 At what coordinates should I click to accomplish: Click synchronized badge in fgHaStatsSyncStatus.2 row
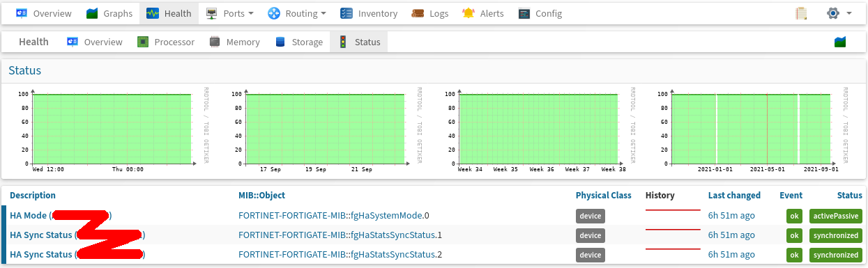click(835, 255)
